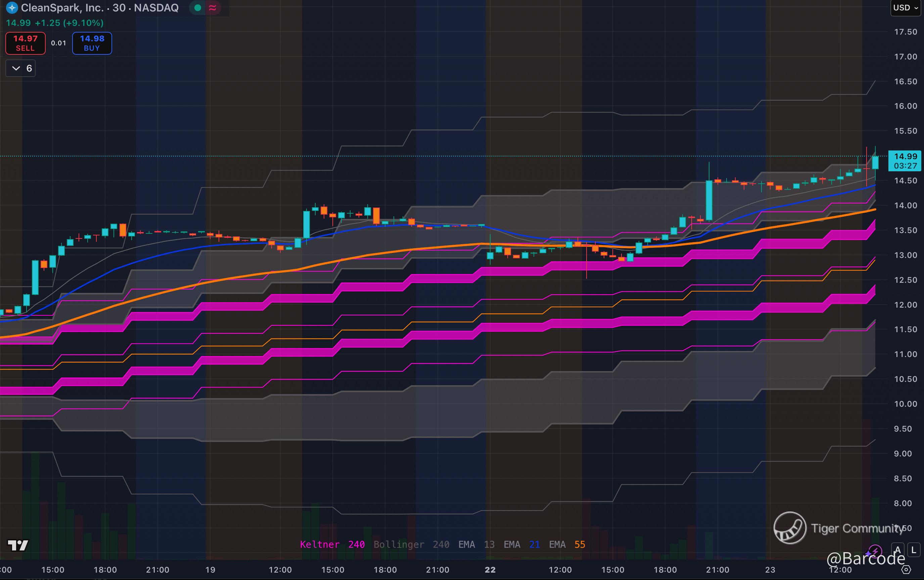Open chart settings hexagon gear icon
This screenshot has height=580, width=924.
click(906, 570)
